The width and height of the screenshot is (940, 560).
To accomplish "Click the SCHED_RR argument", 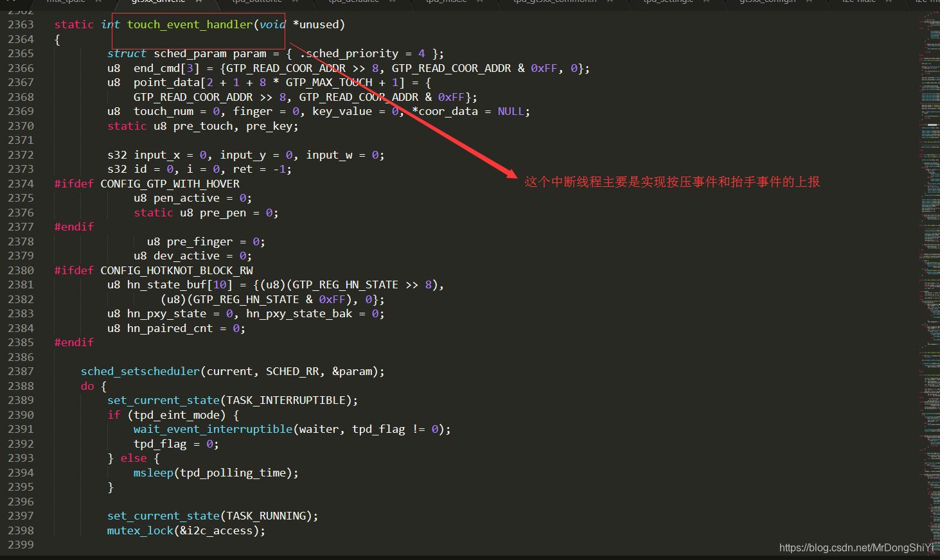I will (x=292, y=371).
